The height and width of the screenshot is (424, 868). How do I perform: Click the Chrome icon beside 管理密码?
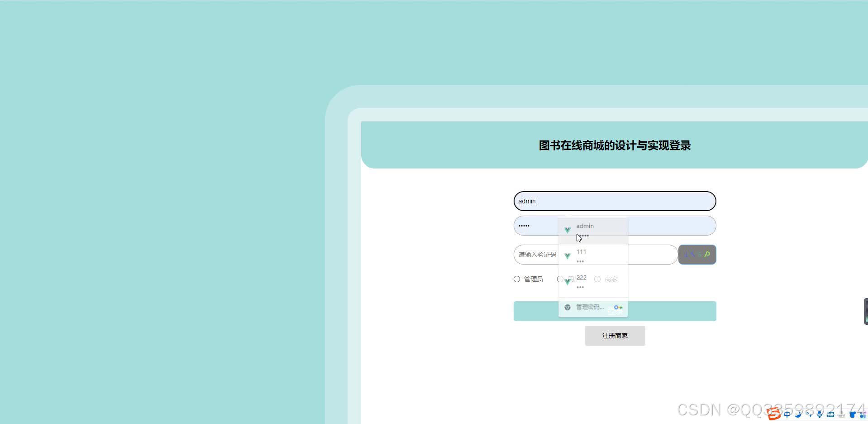567,307
